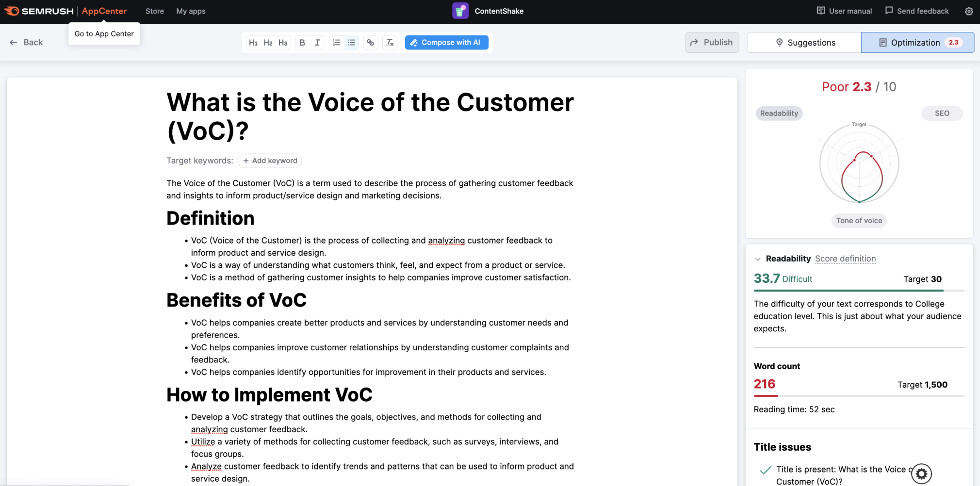Select Tone of voice label
Image resolution: width=980 pixels, height=486 pixels.
[859, 221]
